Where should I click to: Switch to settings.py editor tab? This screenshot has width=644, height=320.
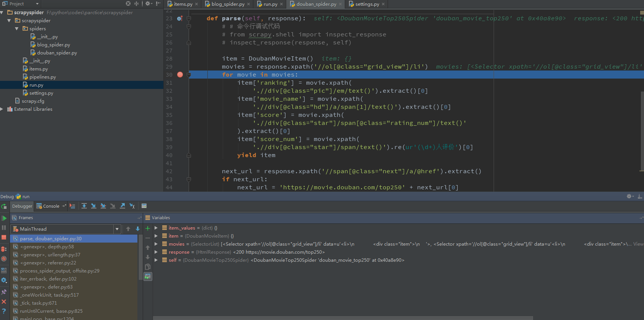[367, 4]
